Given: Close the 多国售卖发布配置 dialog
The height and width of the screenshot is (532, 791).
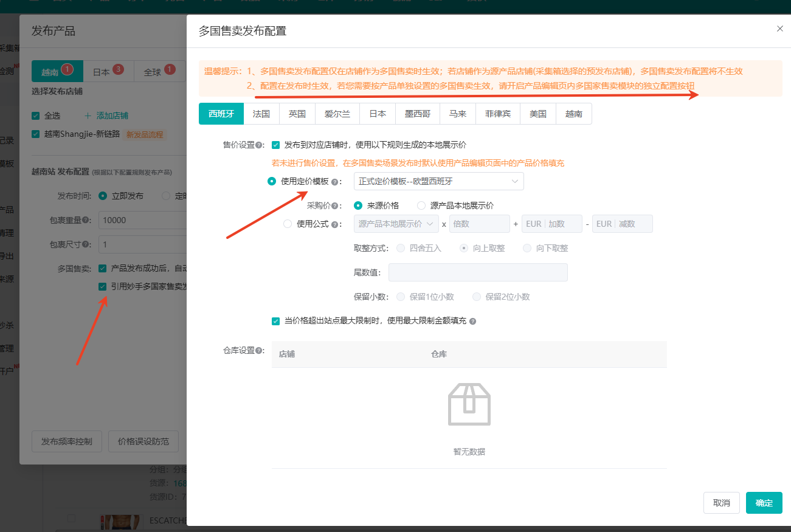Looking at the screenshot, I should 780,29.
